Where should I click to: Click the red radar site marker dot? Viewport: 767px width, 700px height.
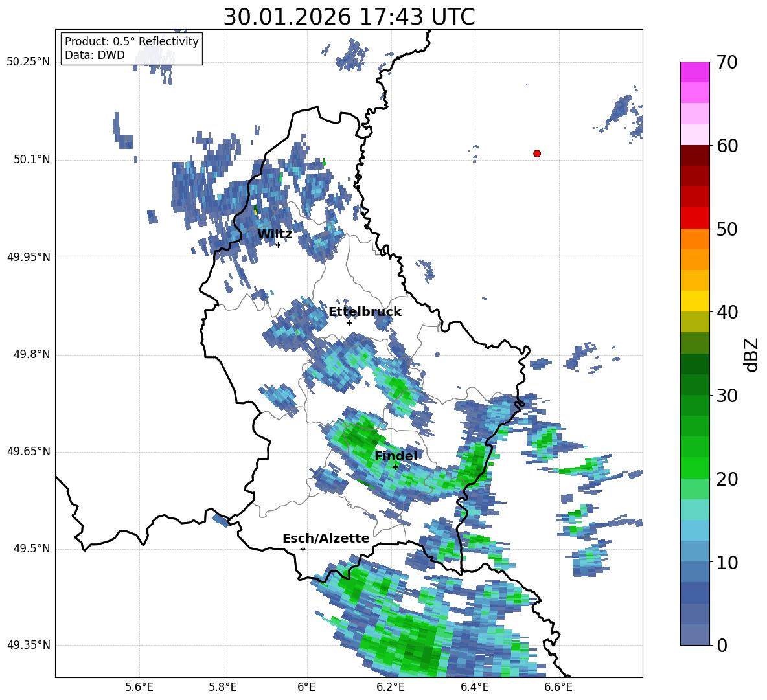[537, 153]
